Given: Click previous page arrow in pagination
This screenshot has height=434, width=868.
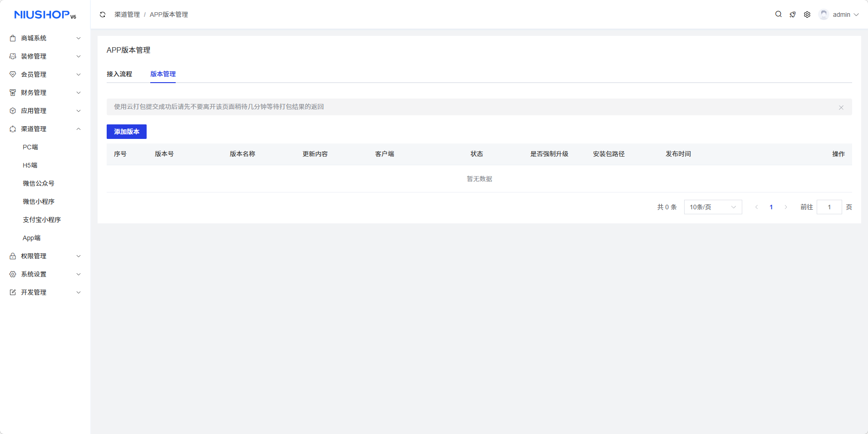Looking at the screenshot, I should pos(756,207).
